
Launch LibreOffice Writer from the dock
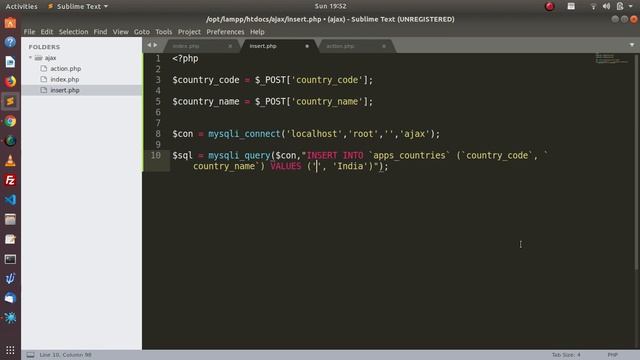click(10, 62)
